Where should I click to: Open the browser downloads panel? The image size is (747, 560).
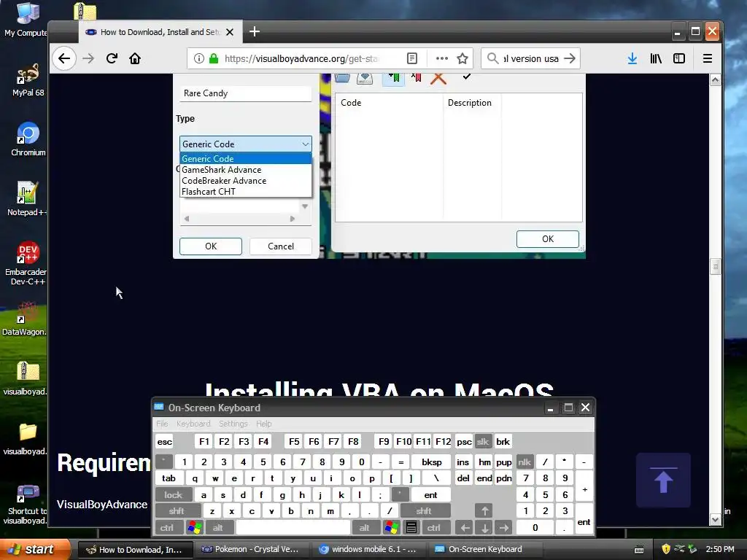pos(632,58)
